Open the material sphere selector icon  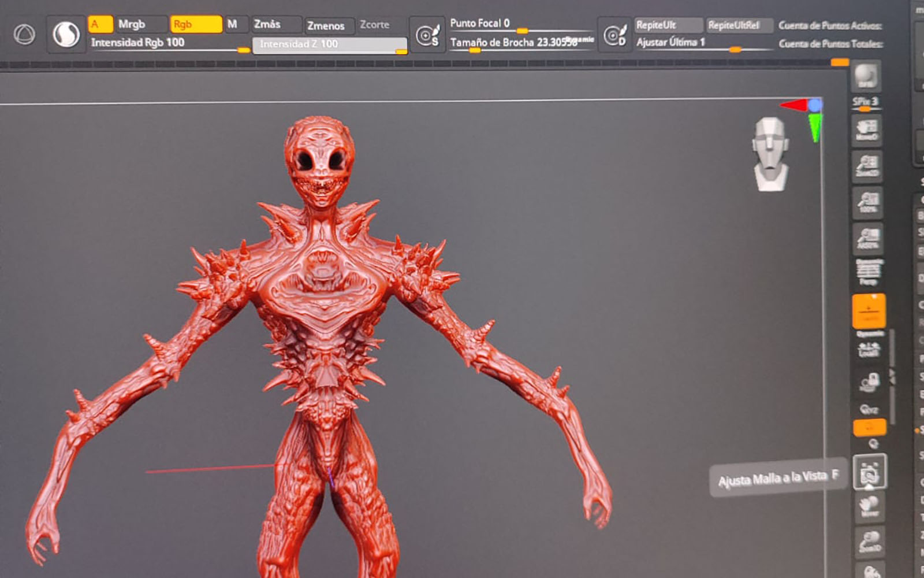tap(66, 35)
